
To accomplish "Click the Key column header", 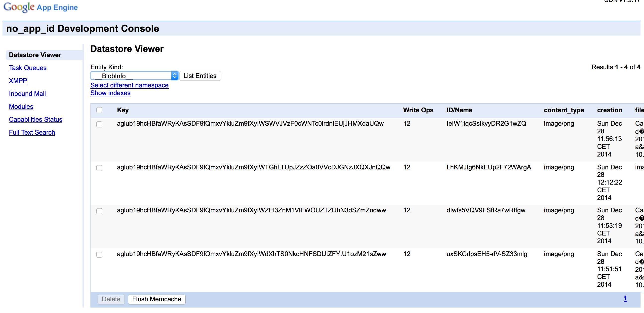I will (123, 110).
